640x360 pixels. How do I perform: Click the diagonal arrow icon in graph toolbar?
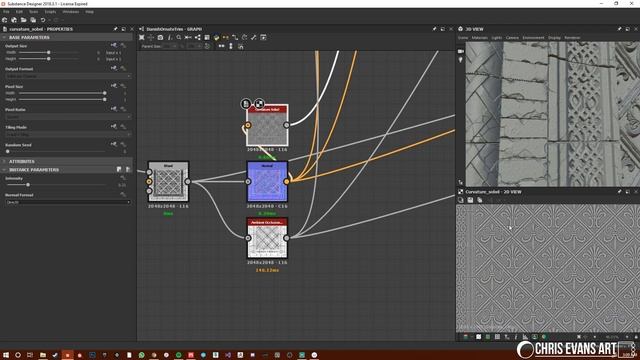[x=254, y=37]
